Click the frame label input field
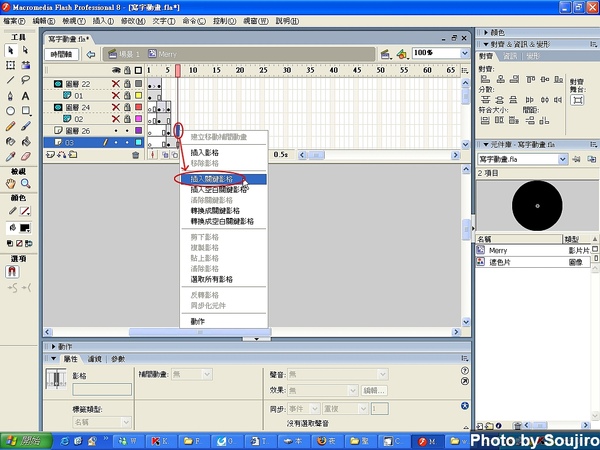This screenshot has height=450, width=600. coord(102,390)
